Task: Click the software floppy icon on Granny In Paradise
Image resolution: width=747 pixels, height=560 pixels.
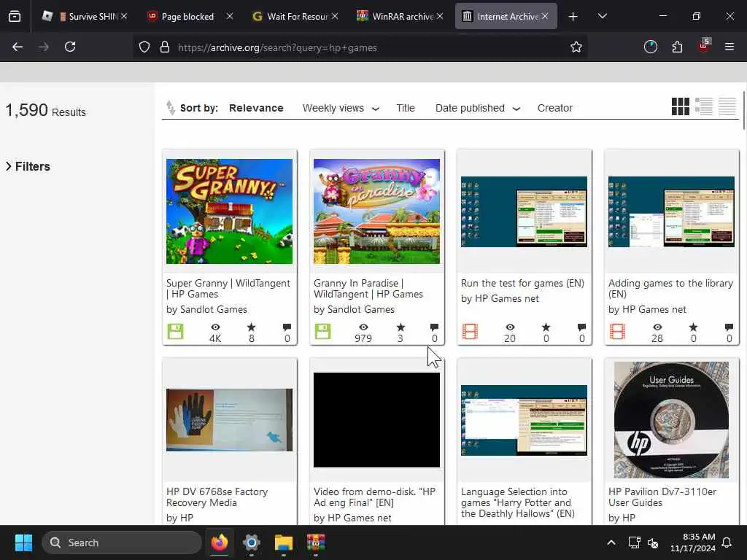Action: point(322,332)
